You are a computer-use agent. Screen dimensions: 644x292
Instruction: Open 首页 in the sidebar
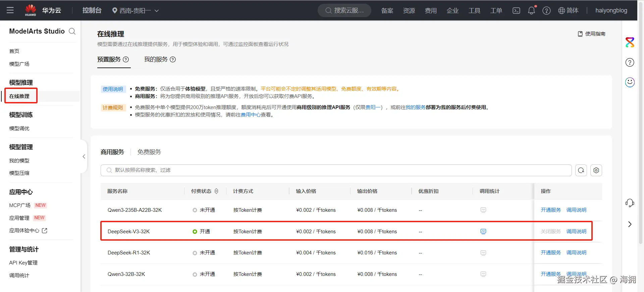(14, 51)
